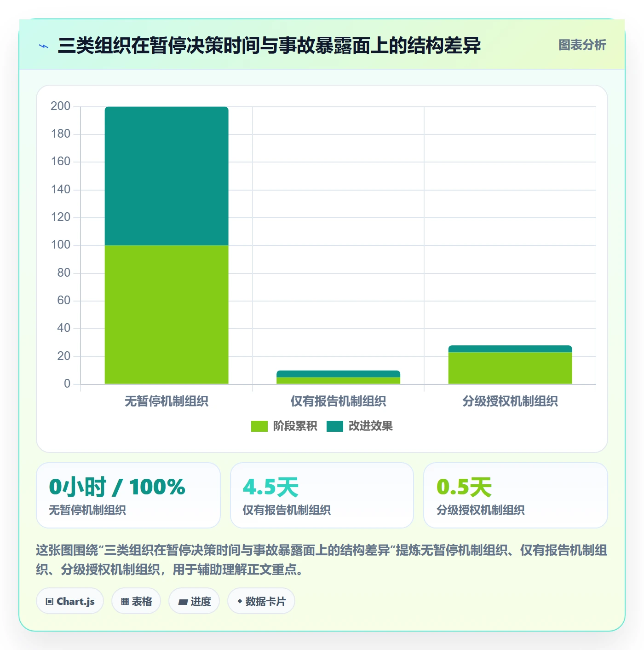Click the 0小时 / 100% value
Viewport: 644px width, 650px height.
click(x=117, y=487)
